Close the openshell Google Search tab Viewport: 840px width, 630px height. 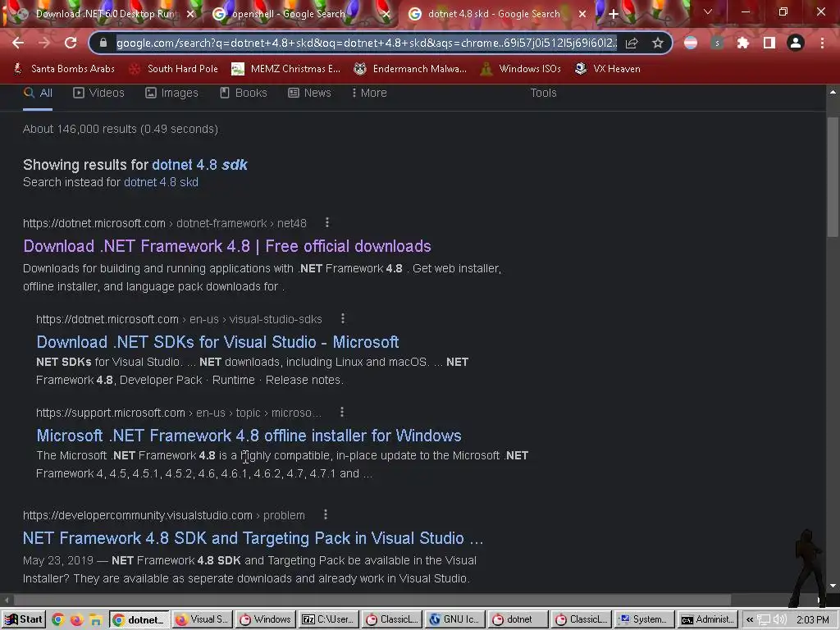point(386,15)
